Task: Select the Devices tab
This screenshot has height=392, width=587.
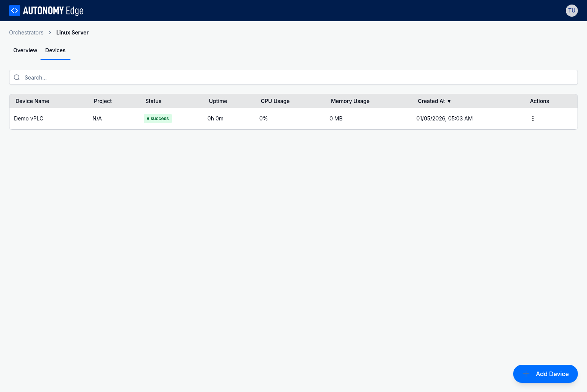Action: pos(55,50)
